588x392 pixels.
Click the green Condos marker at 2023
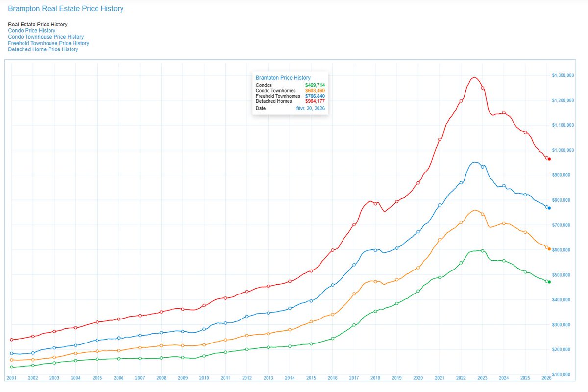(483, 251)
